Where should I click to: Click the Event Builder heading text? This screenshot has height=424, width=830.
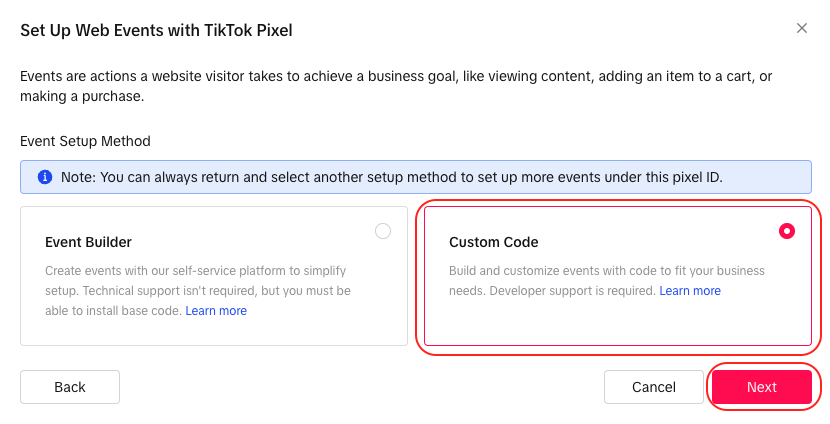pos(88,242)
